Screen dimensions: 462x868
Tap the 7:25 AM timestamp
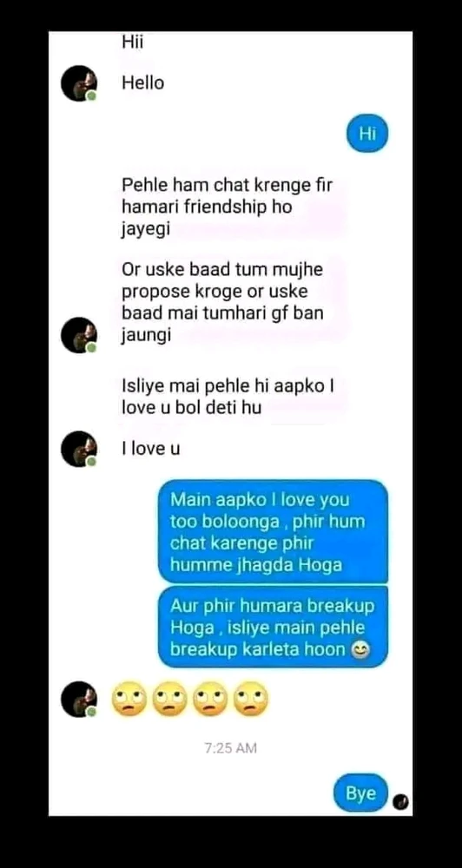[230, 748]
